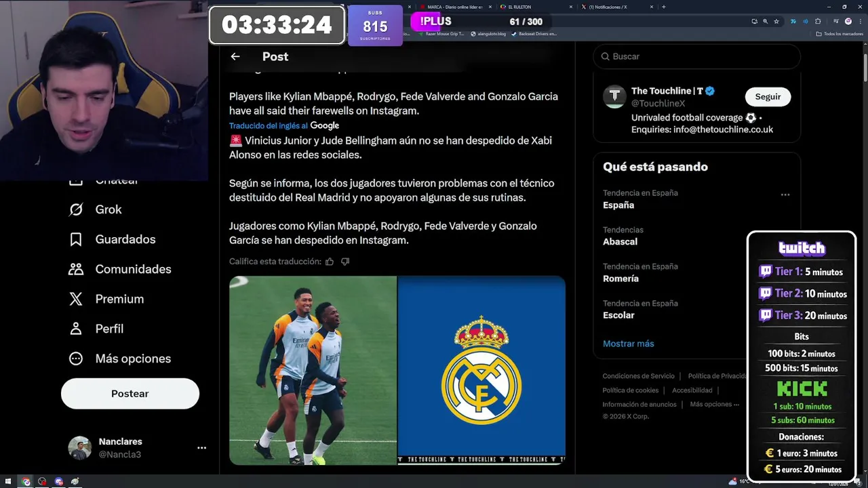Image resolution: width=868 pixels, height=488 pixels.
Task: Open the trending topic España
Action: 618,205
